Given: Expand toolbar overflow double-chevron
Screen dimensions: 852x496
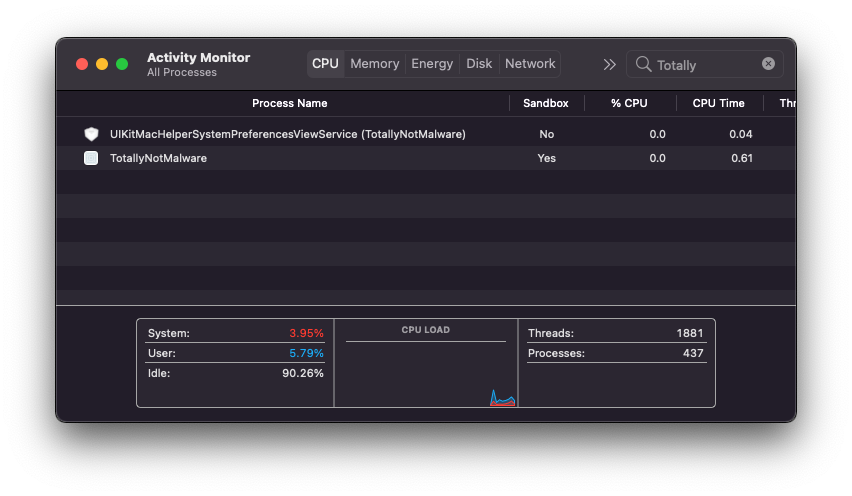Looking at the screenshot, I should point(609,64).
